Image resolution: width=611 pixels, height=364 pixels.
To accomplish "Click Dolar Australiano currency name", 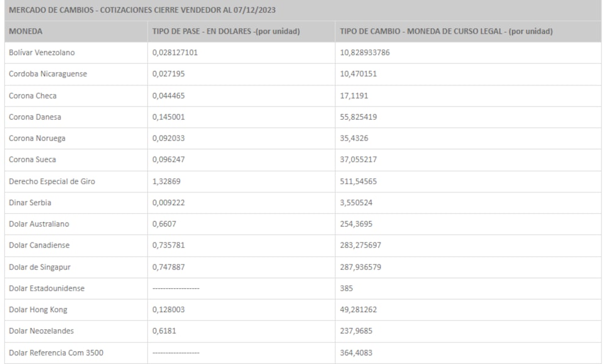I will (x=40, y=224).
